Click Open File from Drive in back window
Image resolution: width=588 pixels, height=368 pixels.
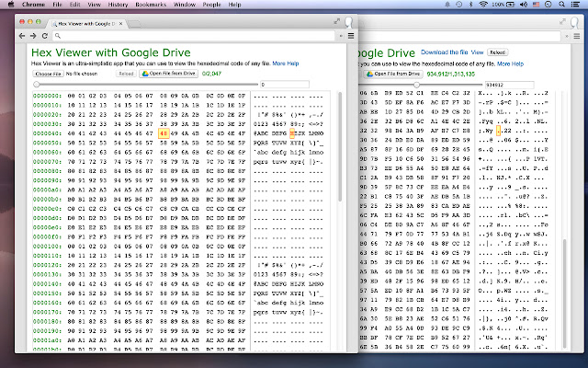pos(393,74)
